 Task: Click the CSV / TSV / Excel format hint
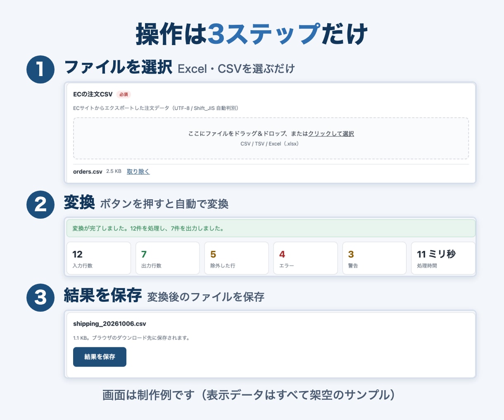click(270, 144)
